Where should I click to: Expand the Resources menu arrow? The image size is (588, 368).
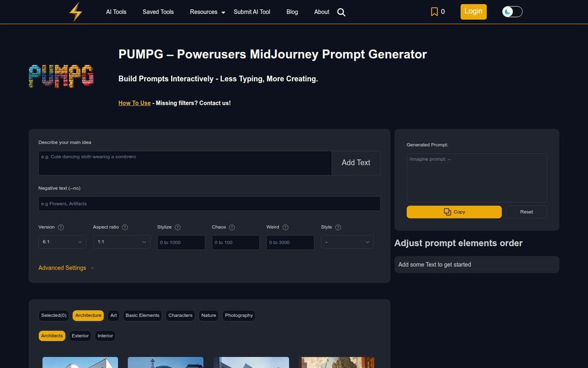click(x=223, y=12)
